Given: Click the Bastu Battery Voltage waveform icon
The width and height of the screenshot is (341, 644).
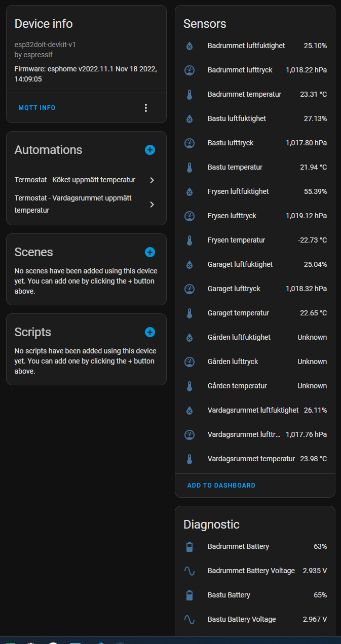Looking at the screenshot, I should (x=190, y=619).
